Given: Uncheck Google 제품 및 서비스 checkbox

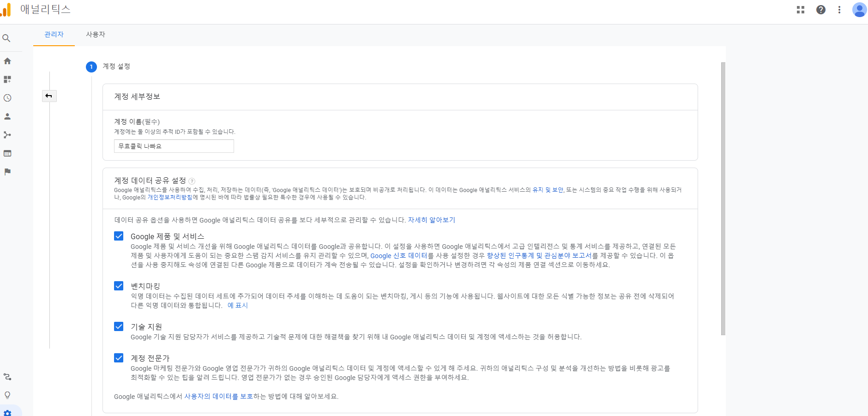Looking at the screenshot, I should click(119, 236).
